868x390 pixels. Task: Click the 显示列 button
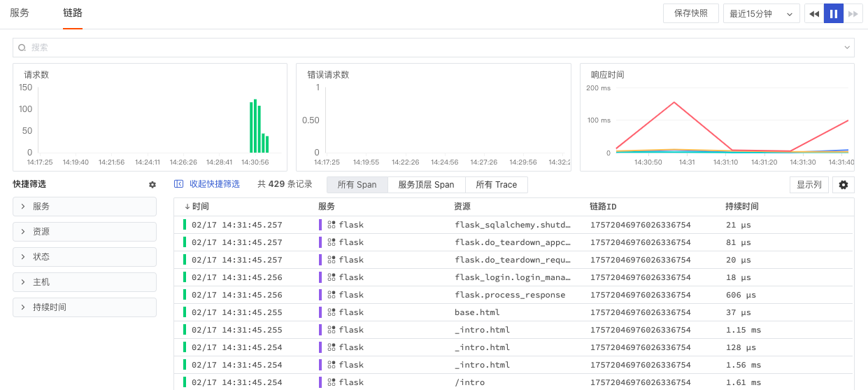pos(809,185)
